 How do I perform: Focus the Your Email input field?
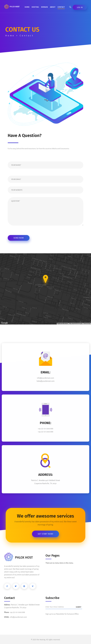45,179
